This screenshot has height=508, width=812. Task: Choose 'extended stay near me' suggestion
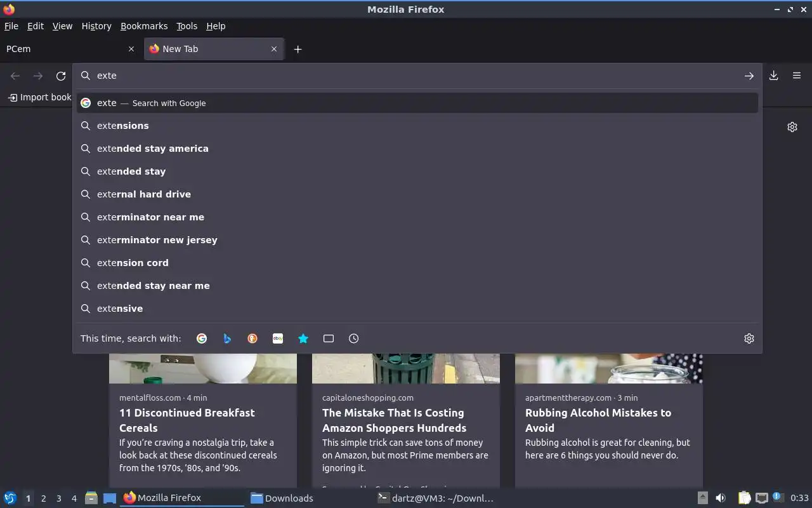pos(417,286)
